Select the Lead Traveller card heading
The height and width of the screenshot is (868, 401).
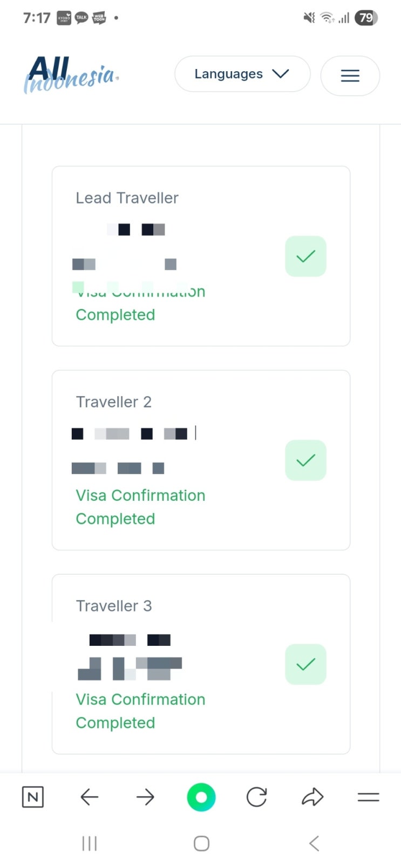[x=127, y=198]
